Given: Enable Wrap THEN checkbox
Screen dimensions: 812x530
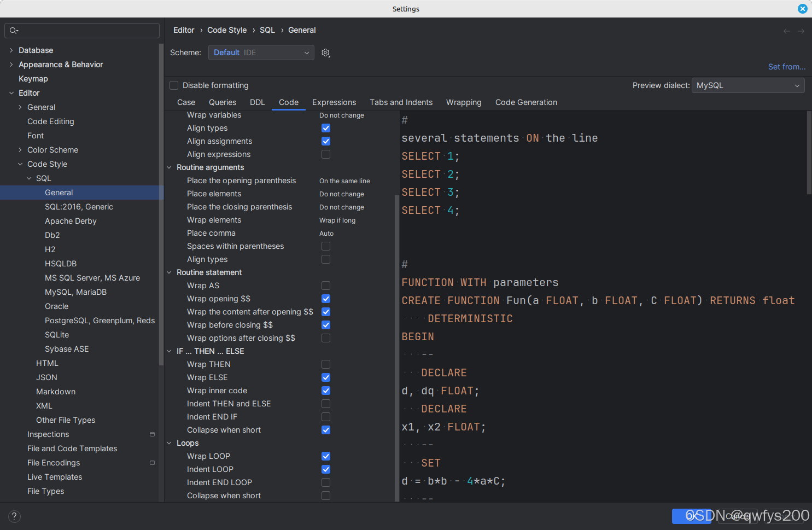Looking at the screenshot, I should [326, 364].
